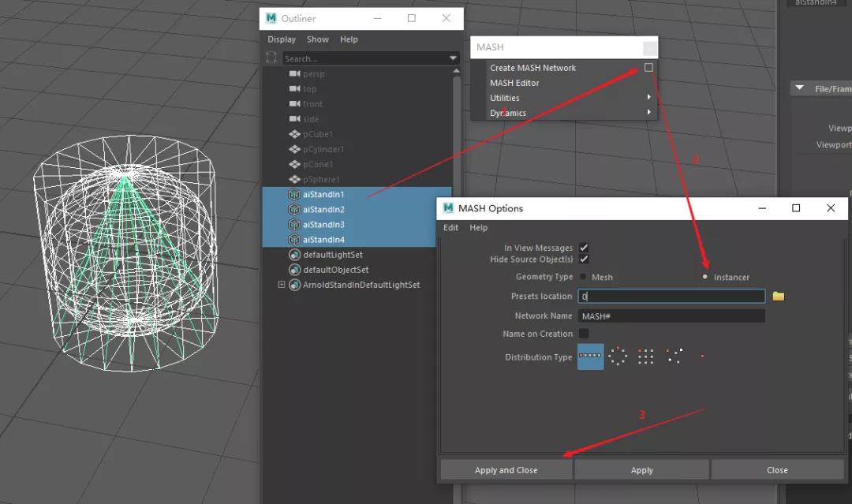Click the Presets location input field
Image resolution: width=852 pixels, height=504 pixels.
tap(671, 296)
